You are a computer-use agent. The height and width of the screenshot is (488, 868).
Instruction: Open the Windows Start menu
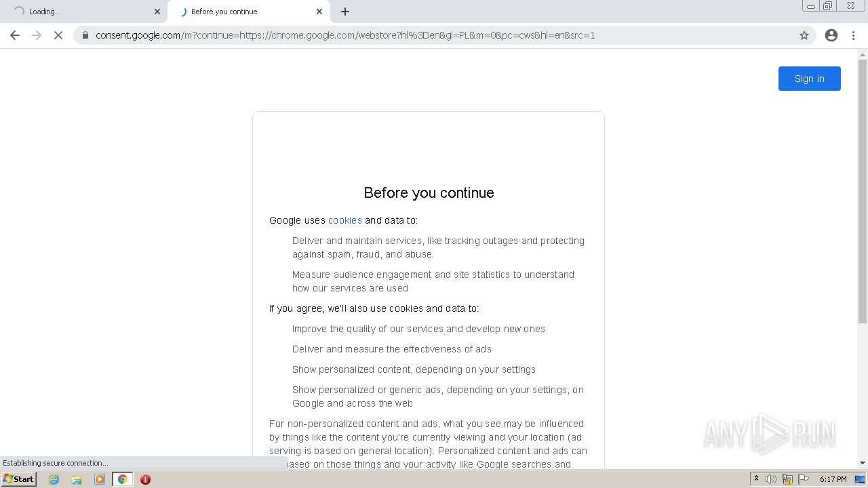pos(19,479)
